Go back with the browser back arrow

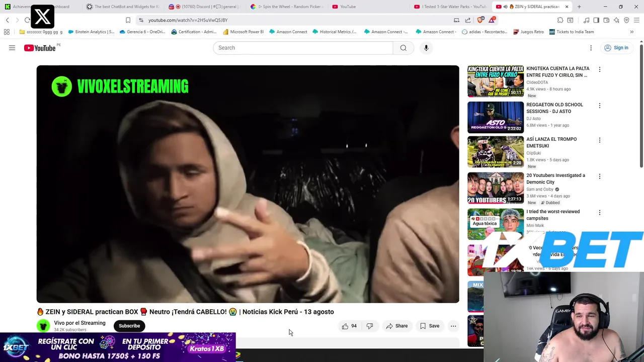tap(8, 20)
